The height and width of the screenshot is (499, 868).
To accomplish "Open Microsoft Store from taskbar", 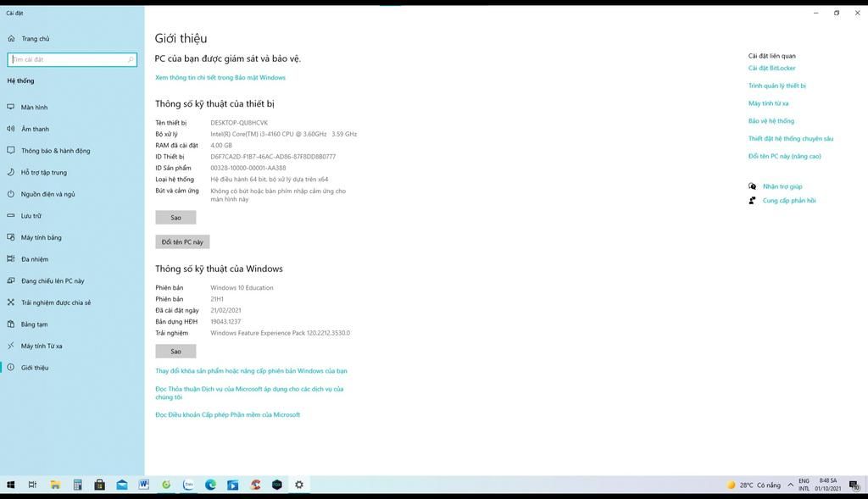I will coord(100,485).
